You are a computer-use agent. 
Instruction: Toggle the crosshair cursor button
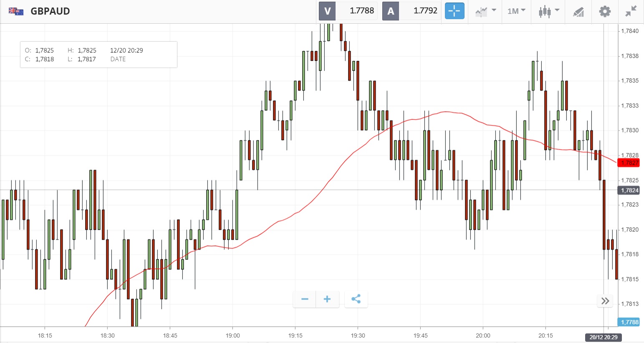(454, 11)
